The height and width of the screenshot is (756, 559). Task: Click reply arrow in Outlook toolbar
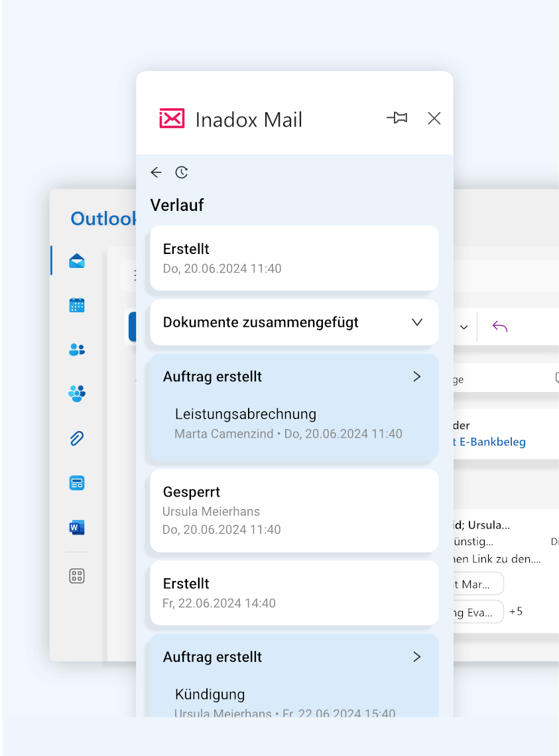[x=500, y=326]
